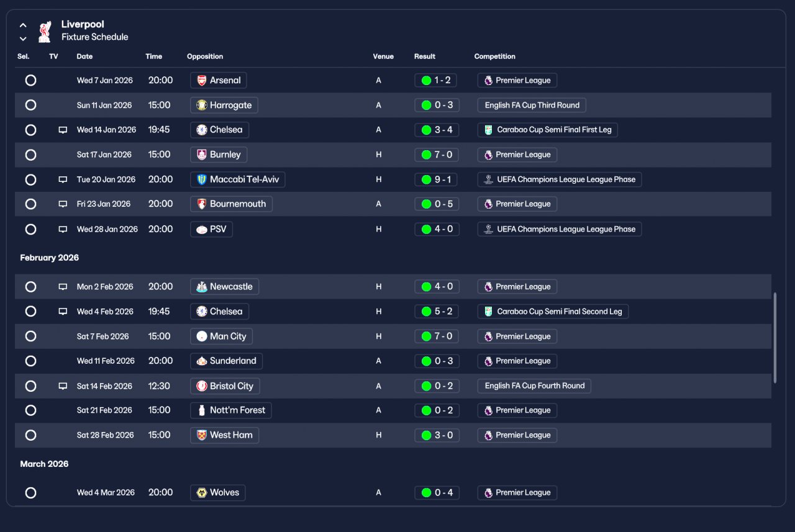Click the TV icon on the Bristol City row
This screenshot has width=795, height=532.
[x=63, y=386]
